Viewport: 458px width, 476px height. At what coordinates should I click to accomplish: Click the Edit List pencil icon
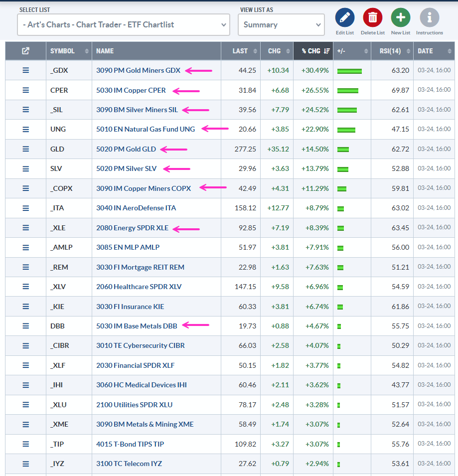coord(344,17)
